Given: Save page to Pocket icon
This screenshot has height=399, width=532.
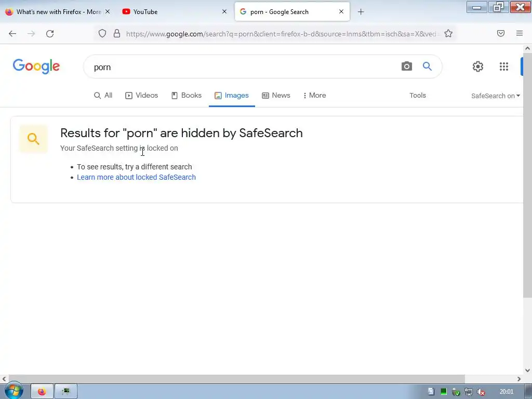Looking at the screenshot, I should pyautogui.click(x=500, y=33).
